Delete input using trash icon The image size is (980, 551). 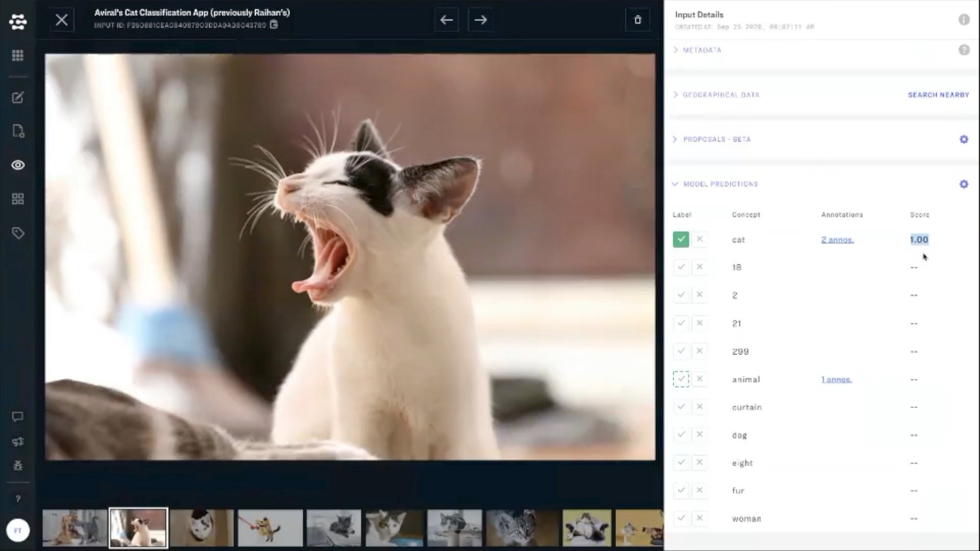[x=638, y=20]
